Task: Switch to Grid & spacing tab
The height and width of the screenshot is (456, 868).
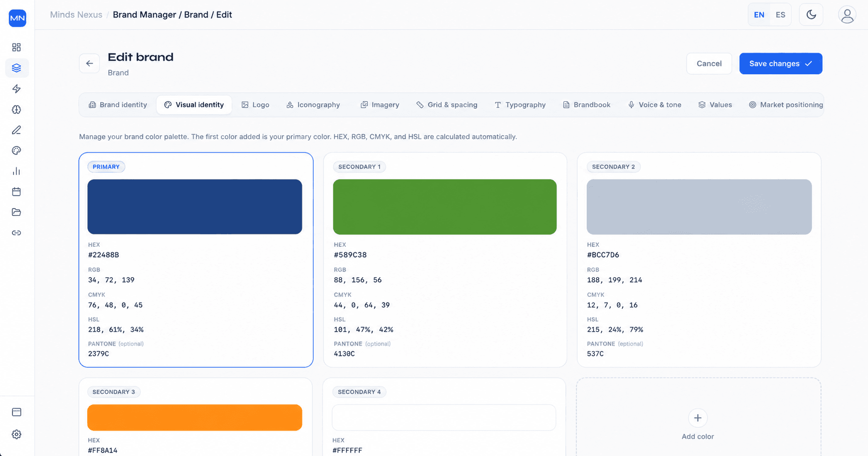Action: click(x=447, y=105)
